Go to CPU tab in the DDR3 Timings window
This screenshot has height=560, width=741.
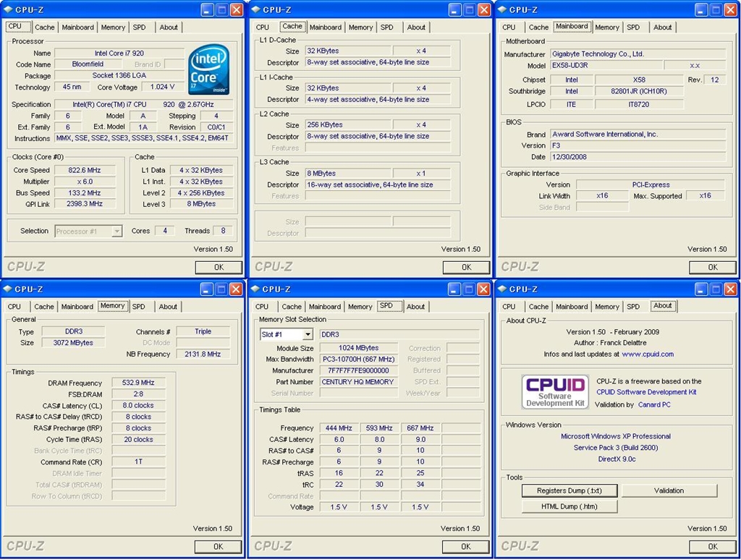[14, 307]
